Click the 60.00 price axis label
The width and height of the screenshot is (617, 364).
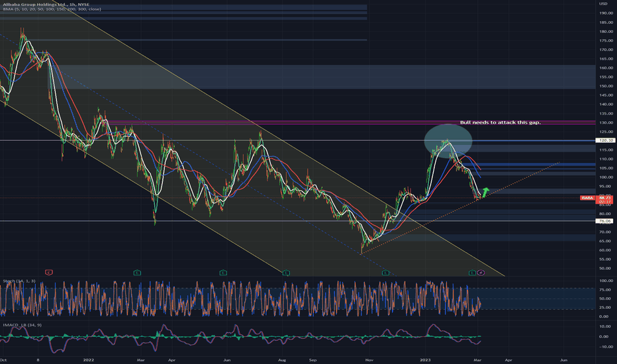click(x=605, y=250)
